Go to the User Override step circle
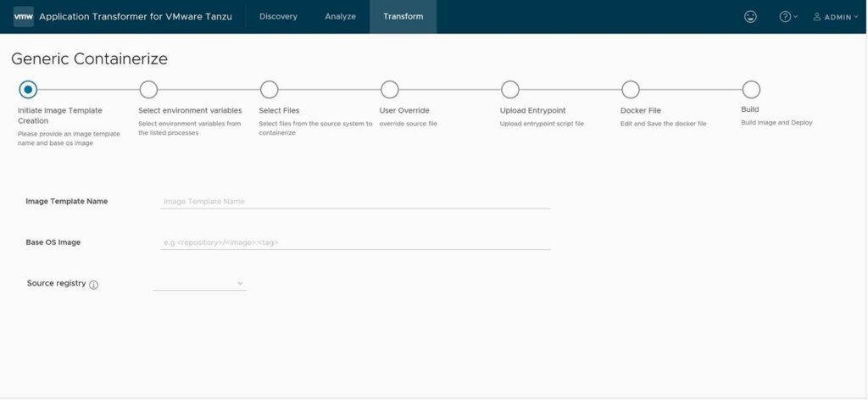This screenshot has width=868, height=400. click(390, 89)
